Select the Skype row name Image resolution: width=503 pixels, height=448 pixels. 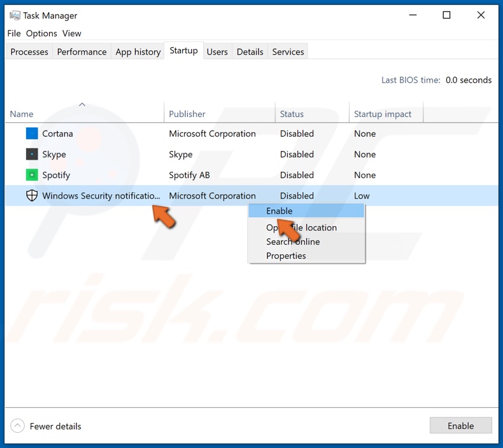(x=54, y=154)
